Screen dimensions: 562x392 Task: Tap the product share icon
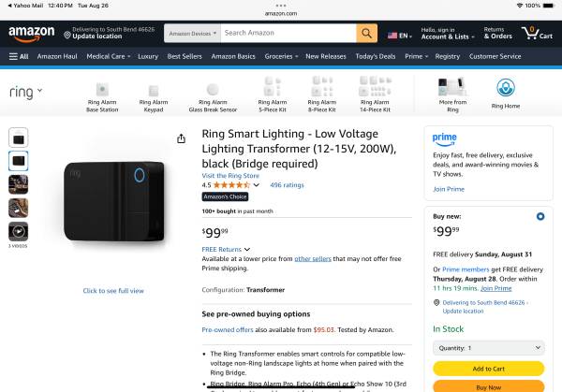pyautogui.click(x=181, y=138)
